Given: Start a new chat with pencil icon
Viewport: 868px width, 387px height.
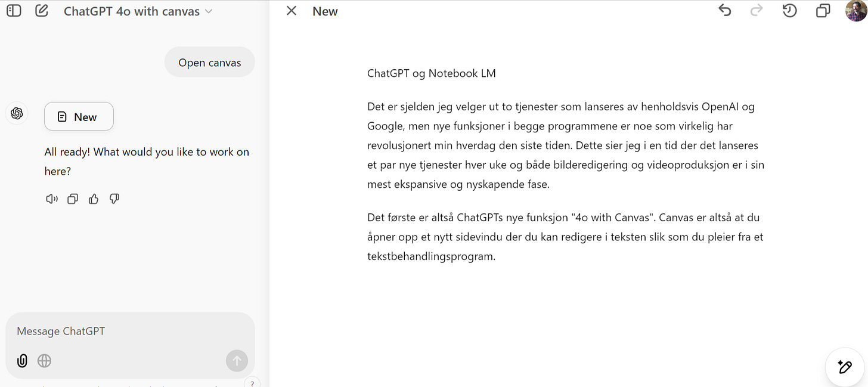Looking at the screenshot, I should point(41,11).
